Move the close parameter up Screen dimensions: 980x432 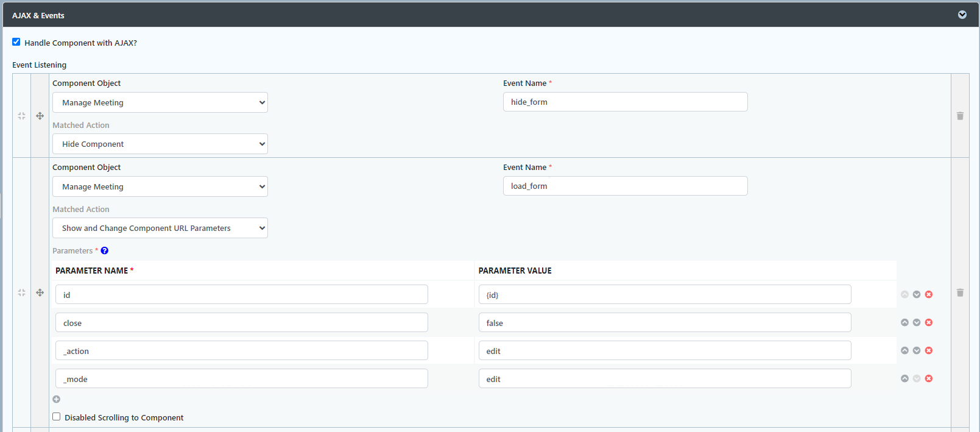[904, 322]
